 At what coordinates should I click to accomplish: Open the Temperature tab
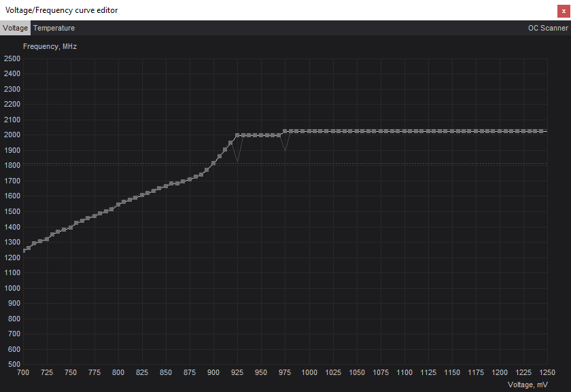click(54, 28)
